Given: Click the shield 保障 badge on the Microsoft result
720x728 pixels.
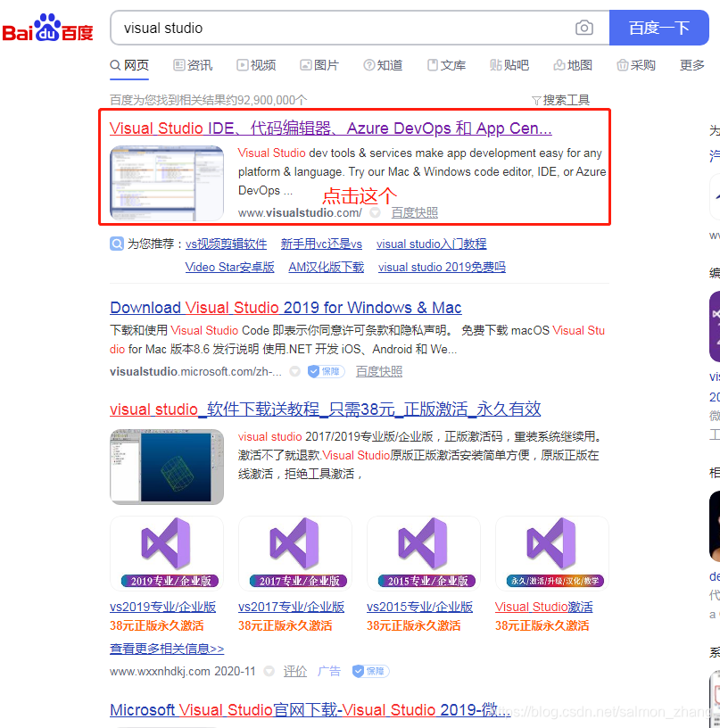Looking at the screenshot, I should (325, 371).
